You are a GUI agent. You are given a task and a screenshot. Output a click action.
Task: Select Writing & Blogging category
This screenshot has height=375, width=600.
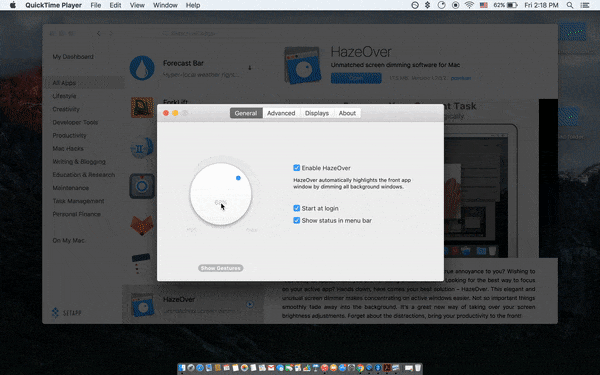click(79, 161)
